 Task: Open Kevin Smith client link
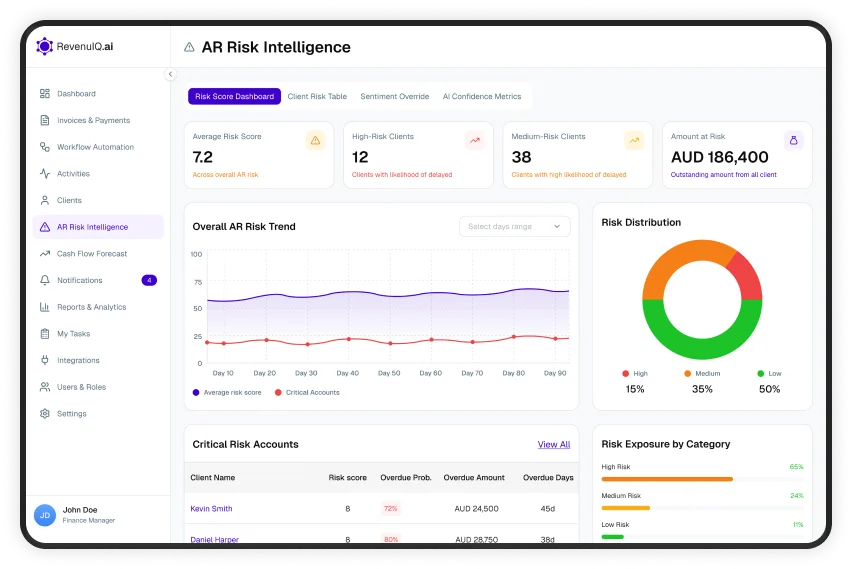click(x=211, y=508)
